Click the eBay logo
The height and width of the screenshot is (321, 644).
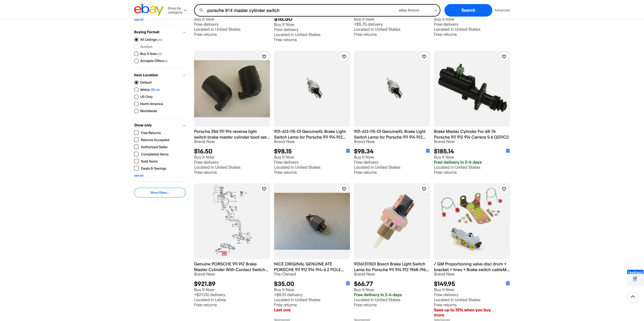point(149,9)
